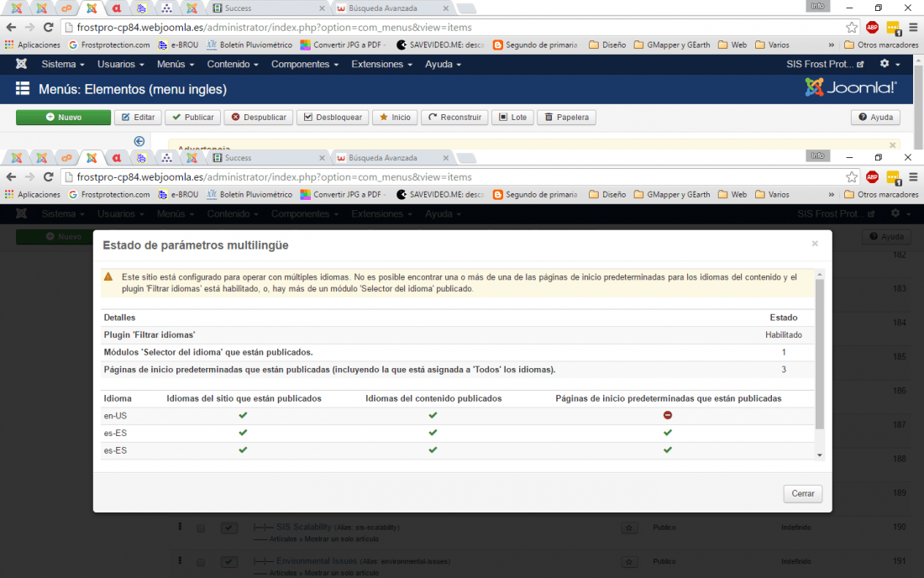Screen dimensions: 924x578
Task: Click the Cerrar button in the dialog
Action: click(x=802, y=494)
